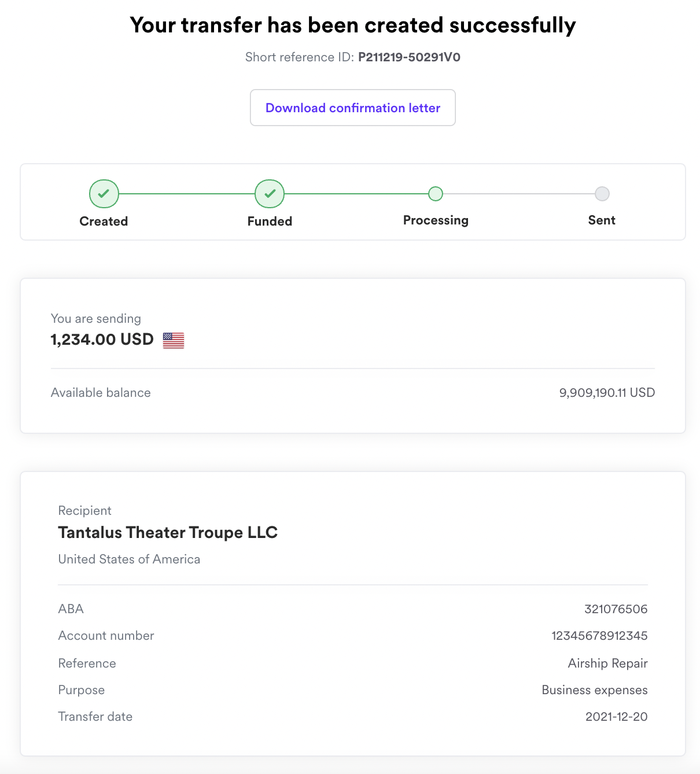This screenshot has width=700, height=774.
Task: Click the transfer date 2021-12-20
Action: tap(616, 717)
